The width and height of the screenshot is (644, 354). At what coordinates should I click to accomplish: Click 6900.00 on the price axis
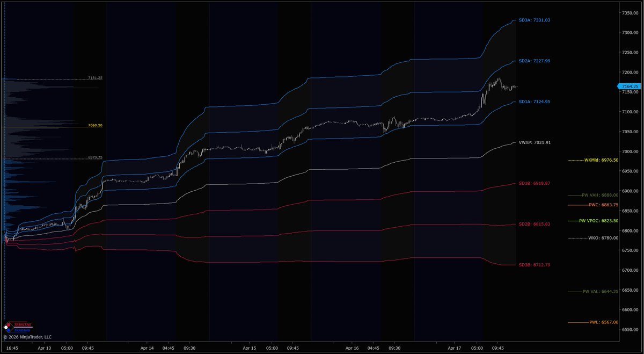click(630, 191)
